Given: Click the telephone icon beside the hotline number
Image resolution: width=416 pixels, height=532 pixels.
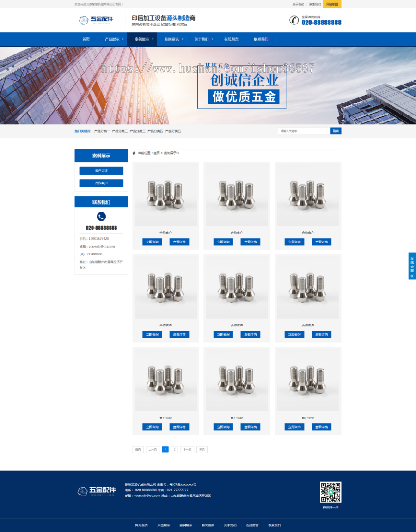Looking at the screenshot, I should [x=294, y=20].
